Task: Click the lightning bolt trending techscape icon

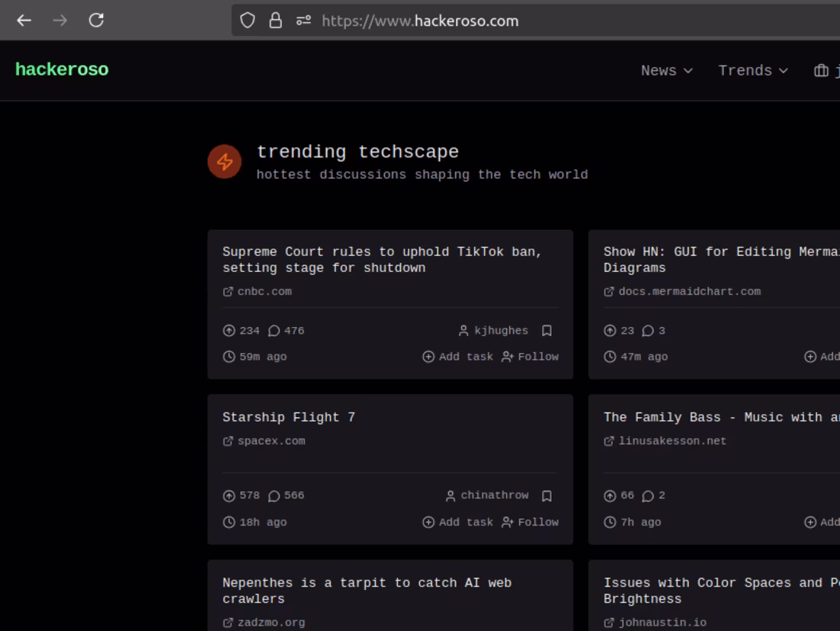Action: [x=224, y=161]
